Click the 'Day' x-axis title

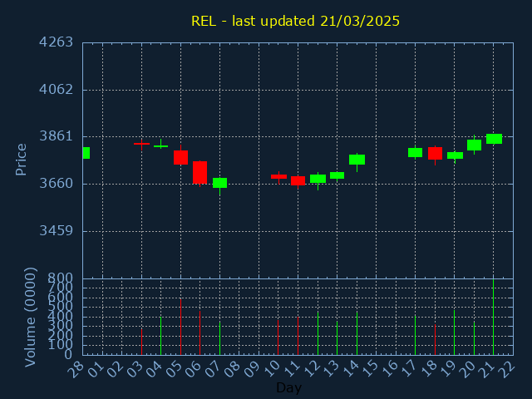(x=288, y=387)
